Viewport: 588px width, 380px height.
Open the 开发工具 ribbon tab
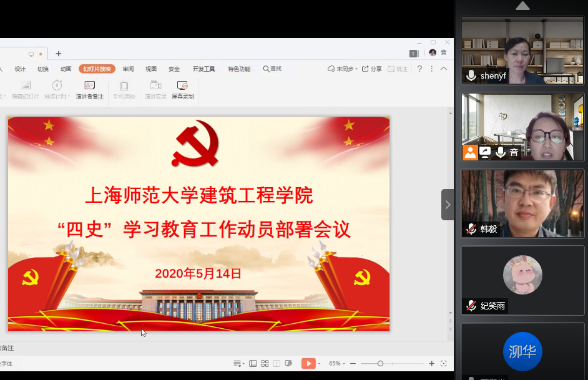[x=203, y=69]
